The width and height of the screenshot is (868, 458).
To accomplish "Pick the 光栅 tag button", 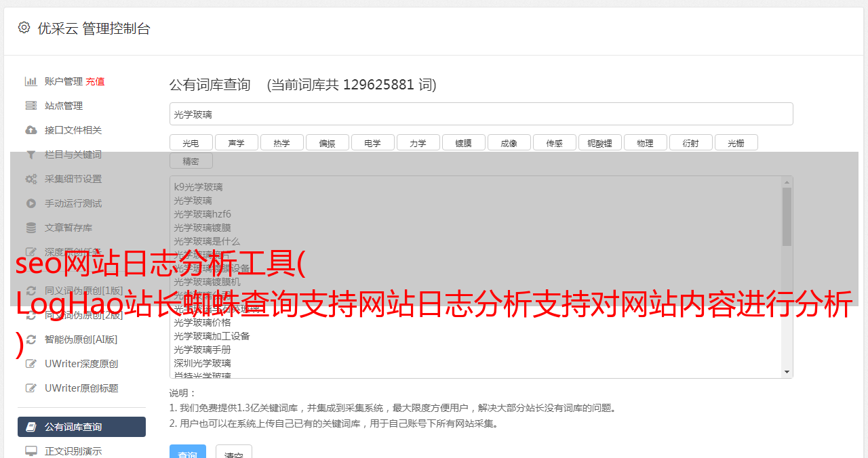I will tap(736, 142).
